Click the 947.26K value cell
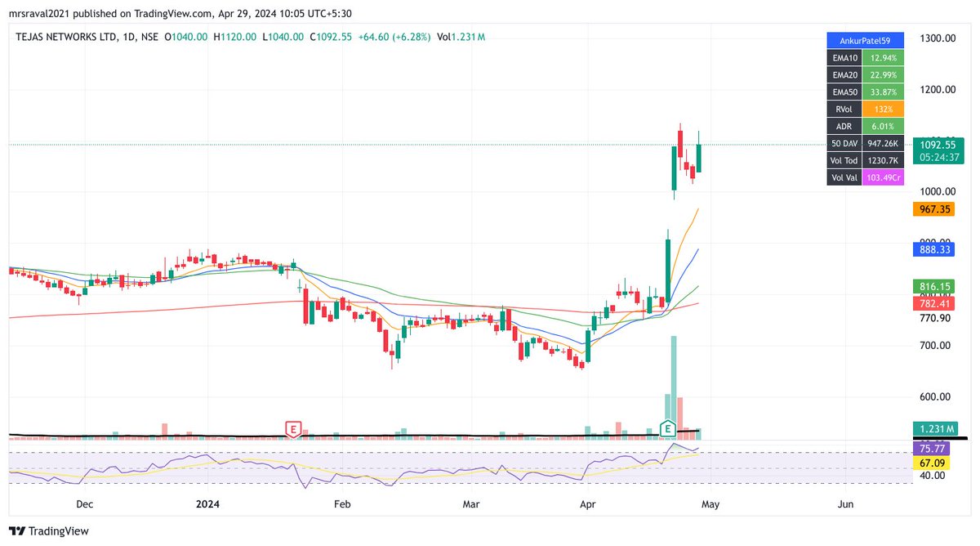 (884, 143)
